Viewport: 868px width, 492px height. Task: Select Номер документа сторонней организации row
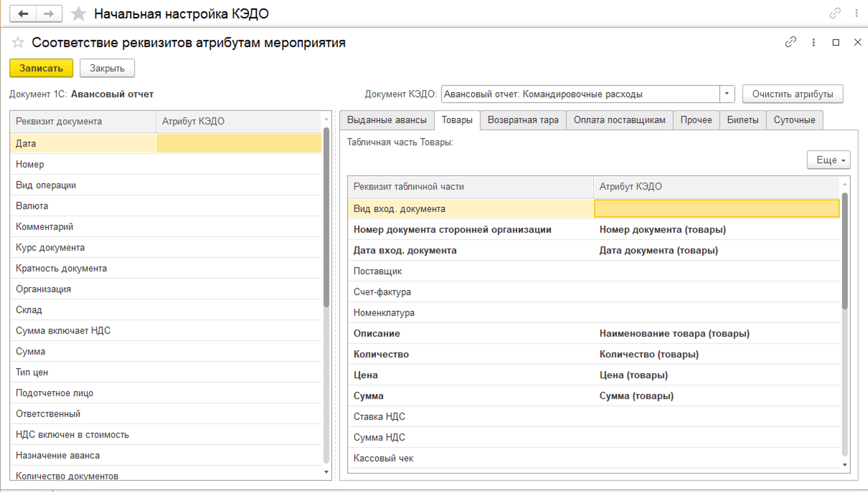tap(594, 230)
